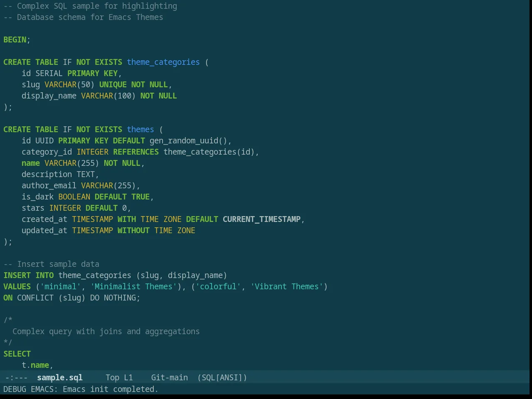Click the string 'minimal' in VALUES
The height and width of the screenshot is (399, 532).
tap(60, 286)
